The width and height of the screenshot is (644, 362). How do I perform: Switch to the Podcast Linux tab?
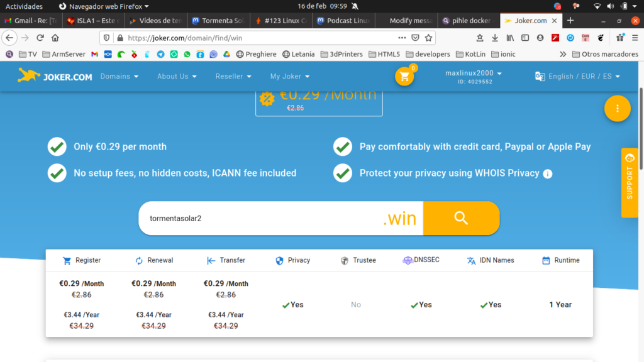[x=343, y=21]
